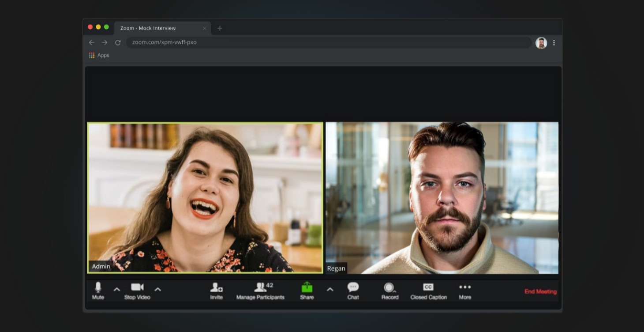Open the Invite option
This screenshot has height=332, width=644.
pos(216,291)
